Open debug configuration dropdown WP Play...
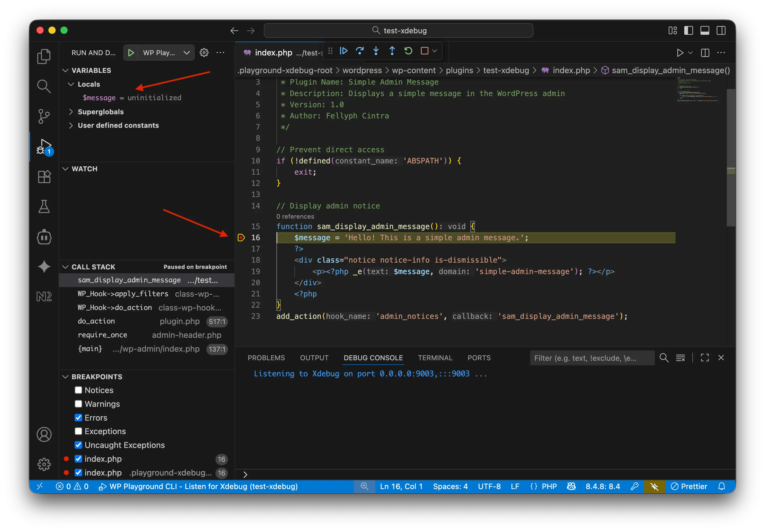This screenshot has width=765, height=532. pyautogui.click(x=167, y=53)
